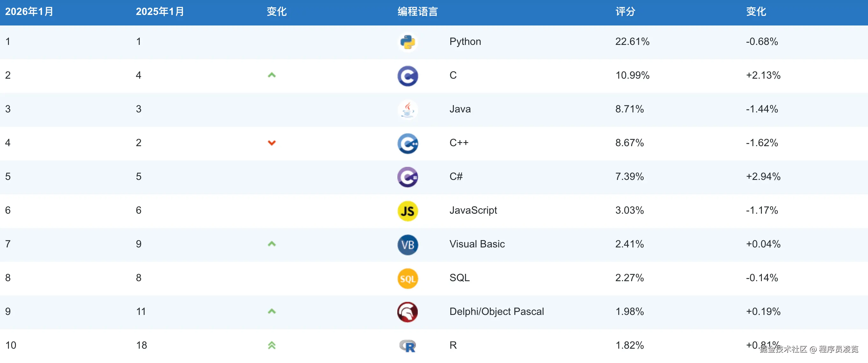Click the Delphi/Object Pascal name
Viewport: 868px width, 363px height.
496,311
